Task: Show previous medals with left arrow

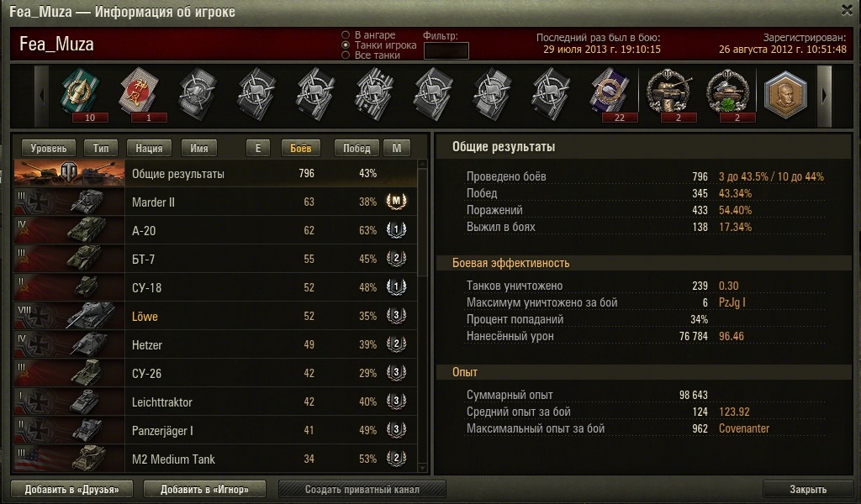Action: coord(42,96)
